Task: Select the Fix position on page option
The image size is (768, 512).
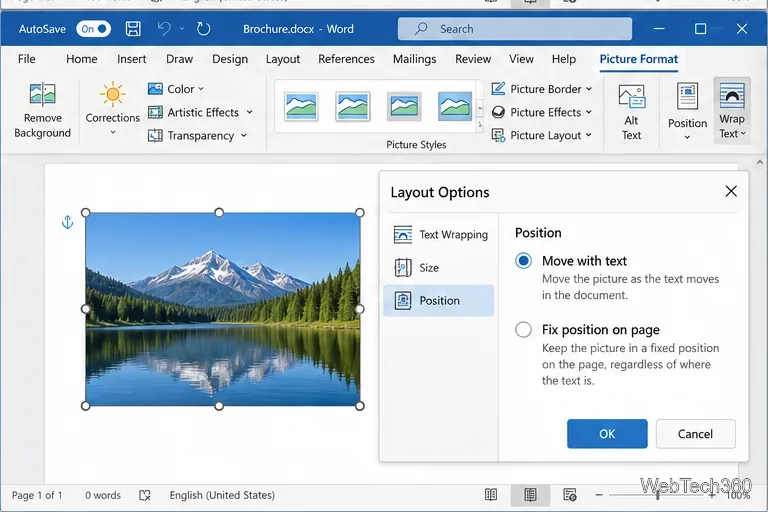Action: 523,329
